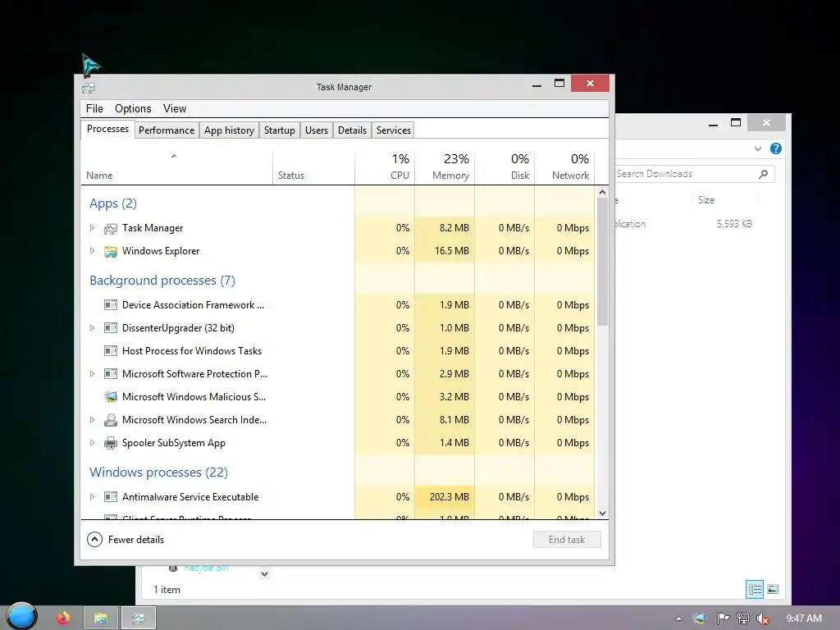Switch Explorer to details view

755,589
